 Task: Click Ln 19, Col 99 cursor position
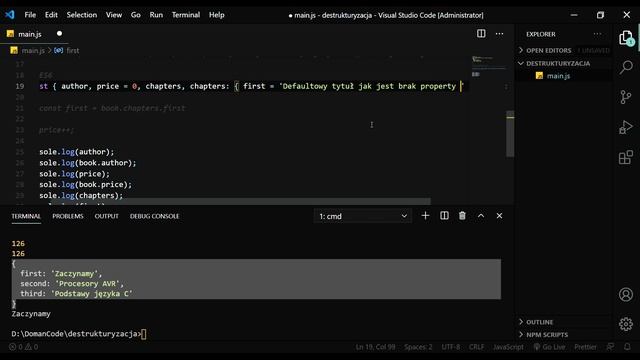(375, 347)
